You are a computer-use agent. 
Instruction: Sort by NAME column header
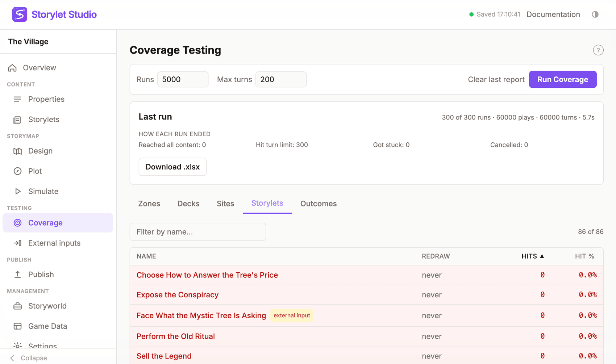pyautogui.click(x=146, y=256)
